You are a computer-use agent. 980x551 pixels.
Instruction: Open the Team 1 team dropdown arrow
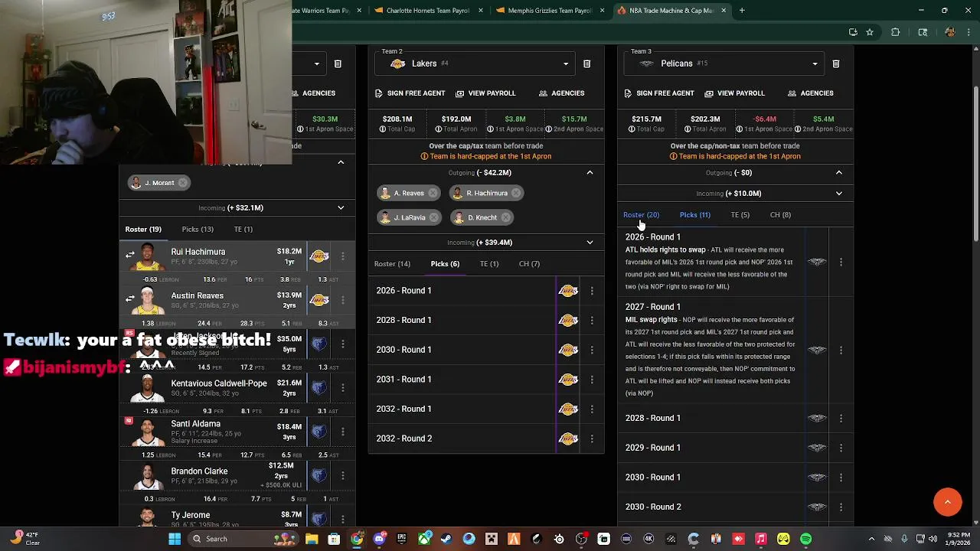[x=316, y=64]
